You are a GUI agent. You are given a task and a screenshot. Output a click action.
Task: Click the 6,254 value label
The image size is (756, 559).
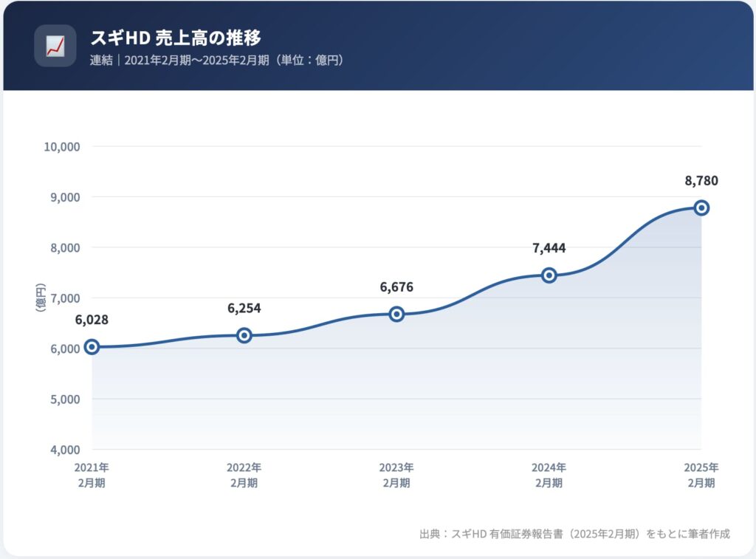[x=244, y=309]
